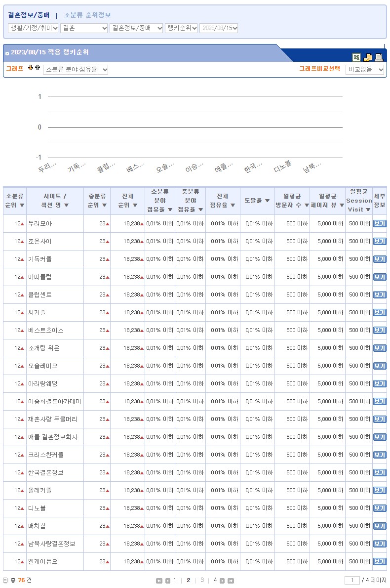The height and width of the screenshot is (588, 390).
Task: Click the graph up arrow icon
Action: (38, 68)
